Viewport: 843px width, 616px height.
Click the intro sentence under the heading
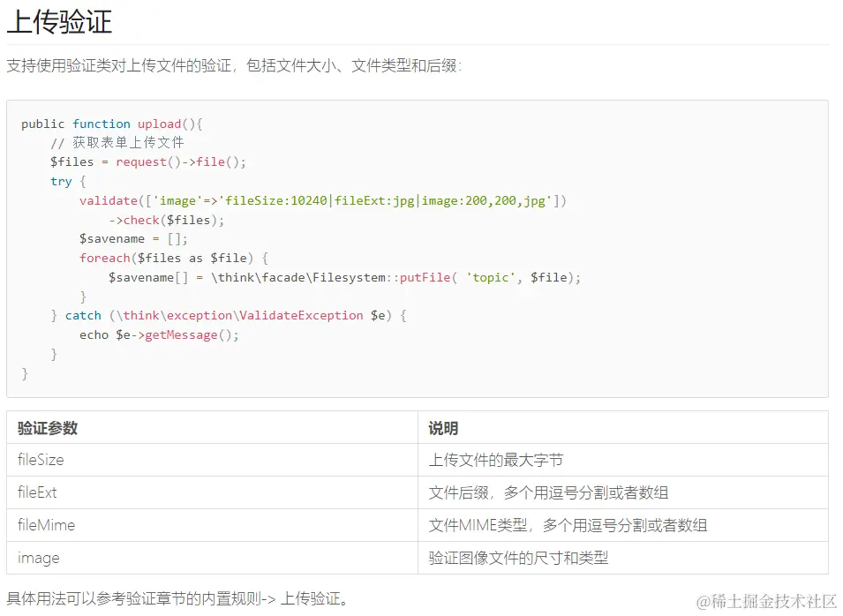pyautogui.click(x=234, y=65)
